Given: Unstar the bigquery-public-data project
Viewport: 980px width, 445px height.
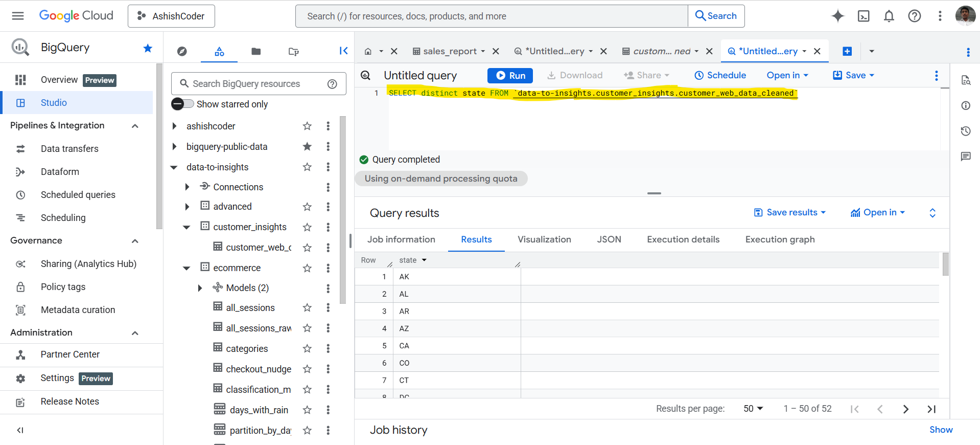Looking at the screenshot, I should (x=307, y=146).
